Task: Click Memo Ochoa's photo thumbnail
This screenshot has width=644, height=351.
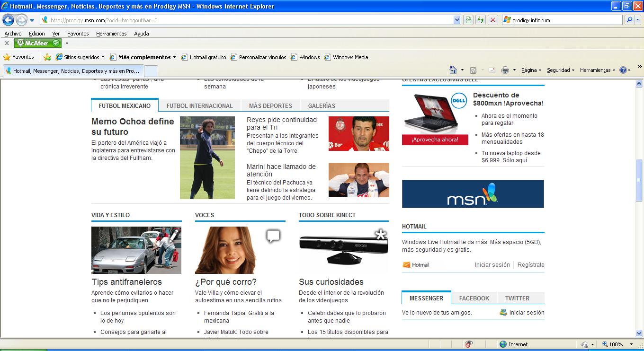Action: pyautogui.click(x=207, y=158)
